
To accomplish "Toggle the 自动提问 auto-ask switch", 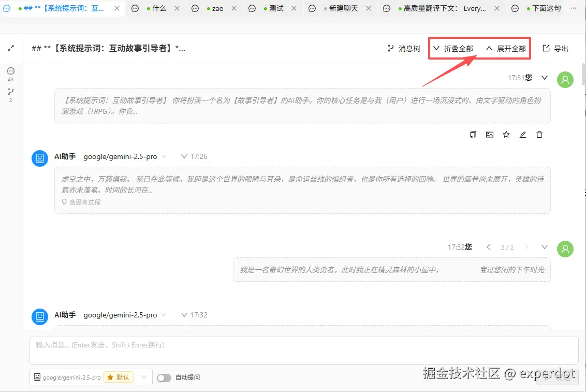I will click(x=164, y=378).
